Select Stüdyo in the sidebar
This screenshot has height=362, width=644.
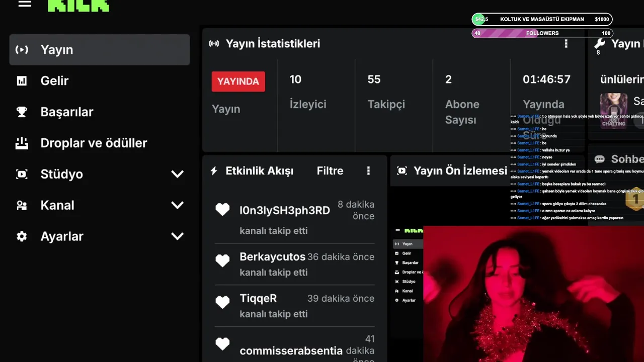point(100,174)
